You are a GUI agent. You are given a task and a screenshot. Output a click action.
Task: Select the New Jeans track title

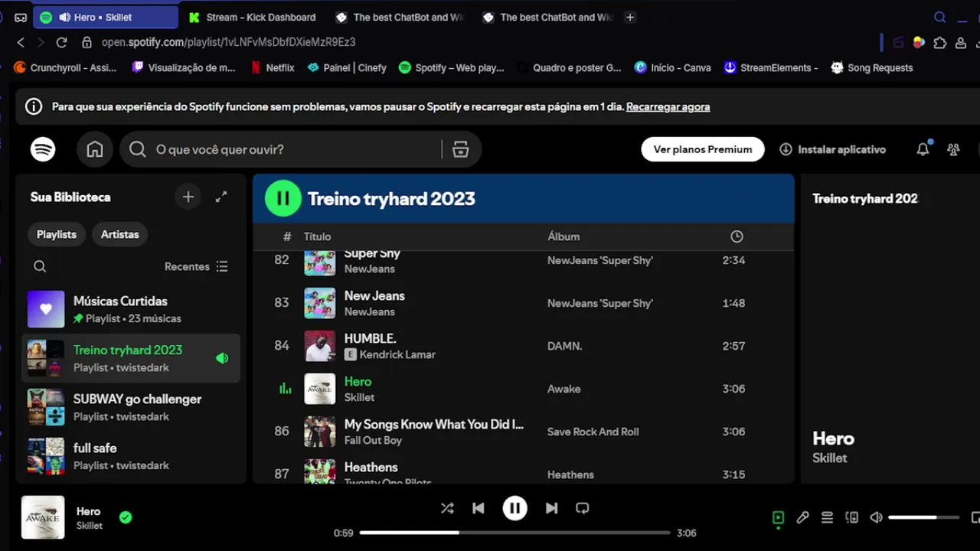[x=374, y=295]
